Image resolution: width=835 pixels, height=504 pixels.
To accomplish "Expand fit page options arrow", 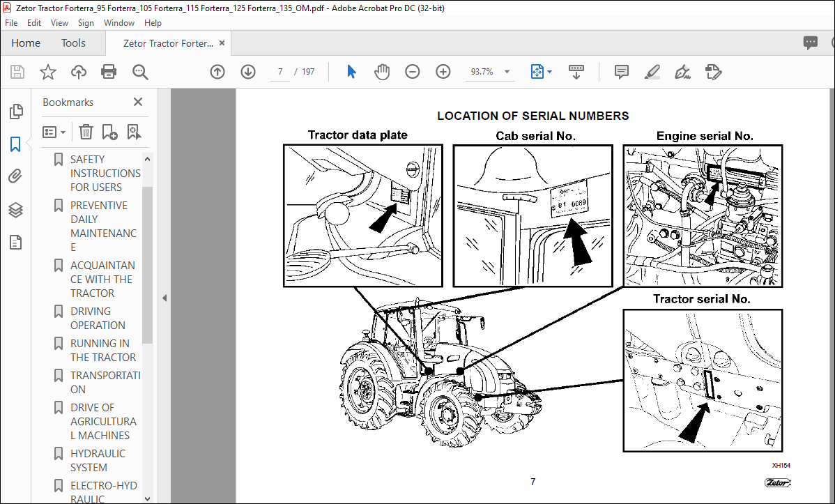I will pyautogui.click(x=549, y=72).
